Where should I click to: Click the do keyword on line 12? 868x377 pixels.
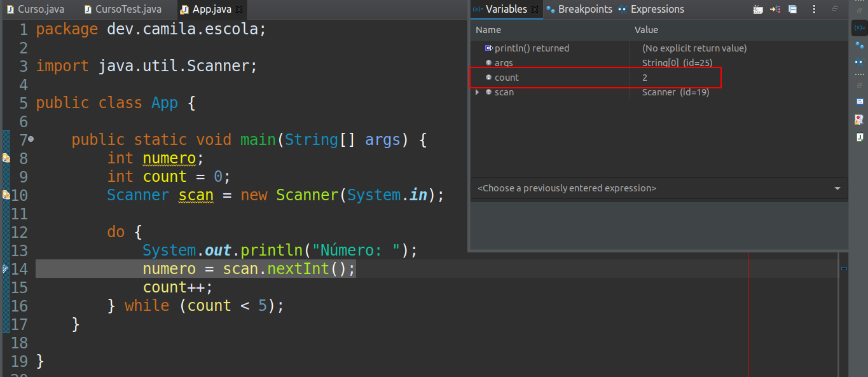coord(116,232)
